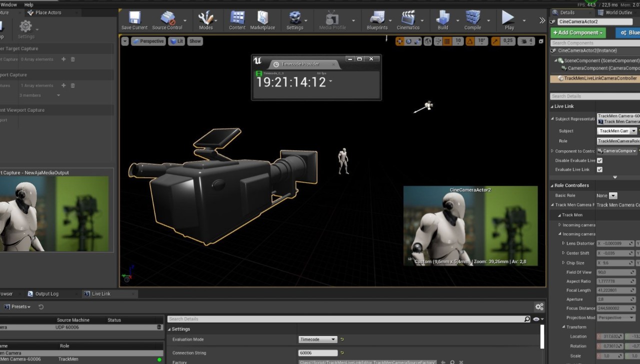
Task: Open the Projection Mode Perspective dropdown
Action: tap(615, 318)
